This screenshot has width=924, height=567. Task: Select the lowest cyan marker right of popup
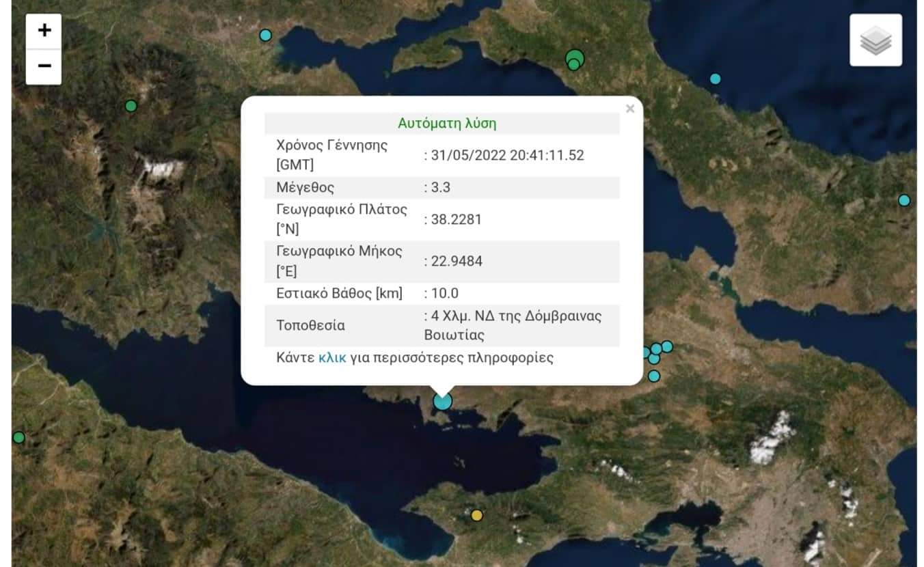[654, 376]
